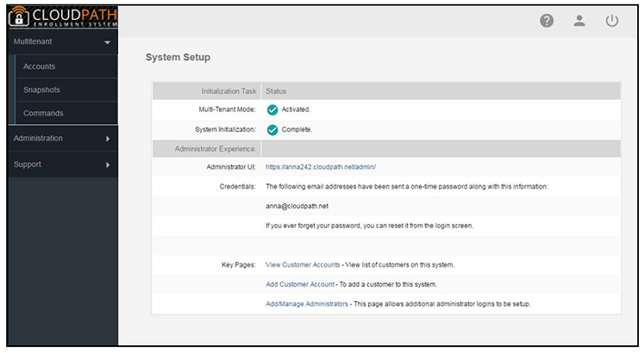This screenshot has width=644, height=353.
Task: Click the Credentials label
Action: coord(237,187)
